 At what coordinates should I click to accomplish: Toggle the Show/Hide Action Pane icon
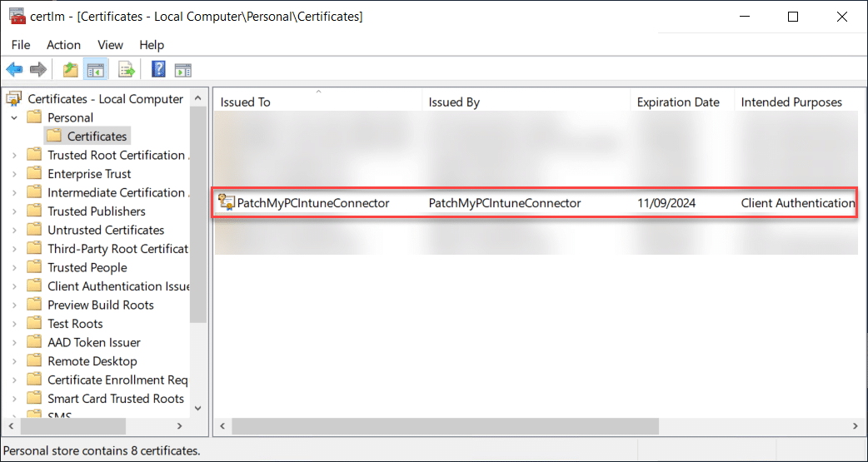click(x=182, y=70)
